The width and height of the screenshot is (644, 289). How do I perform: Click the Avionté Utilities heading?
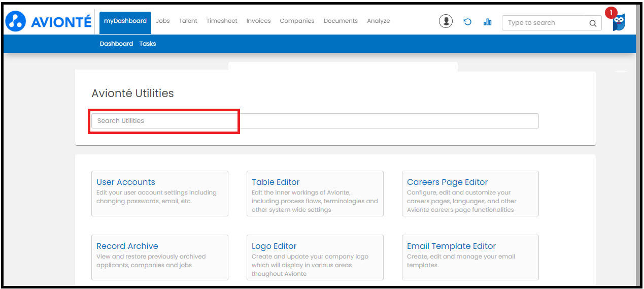132,93
